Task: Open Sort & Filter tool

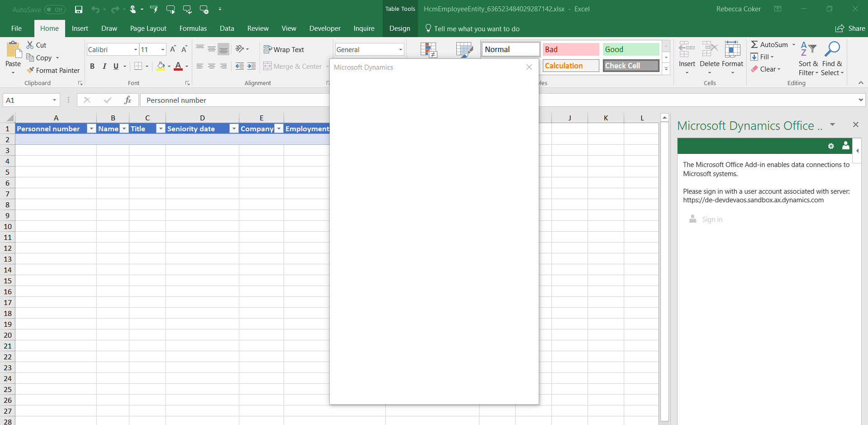Action: pyautogui.click(x=808, y=58)
